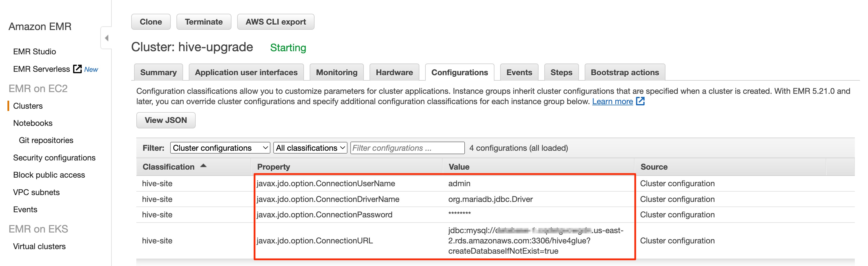Click the Source column header
The image size is (868, 266).
point(654,167)
